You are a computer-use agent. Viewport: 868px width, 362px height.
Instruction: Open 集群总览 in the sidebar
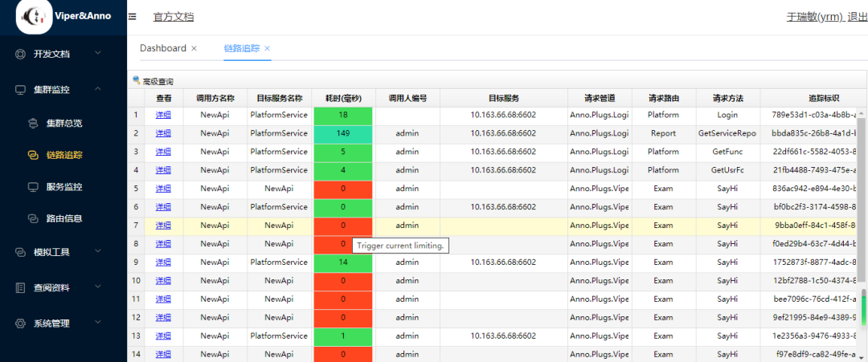(64, 123)
